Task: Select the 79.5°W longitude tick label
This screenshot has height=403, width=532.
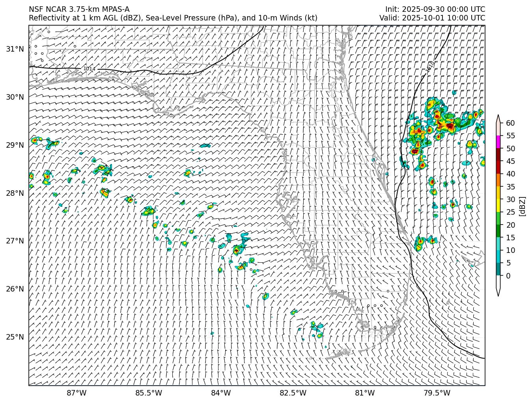Action: (437, 393)
